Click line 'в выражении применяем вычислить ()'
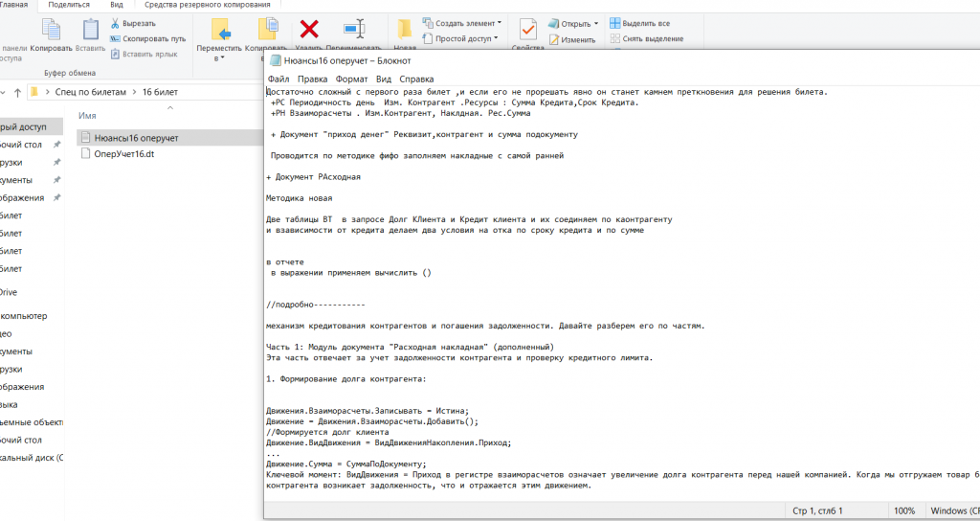This screenshot has width=980, height=521. point(350,273)
